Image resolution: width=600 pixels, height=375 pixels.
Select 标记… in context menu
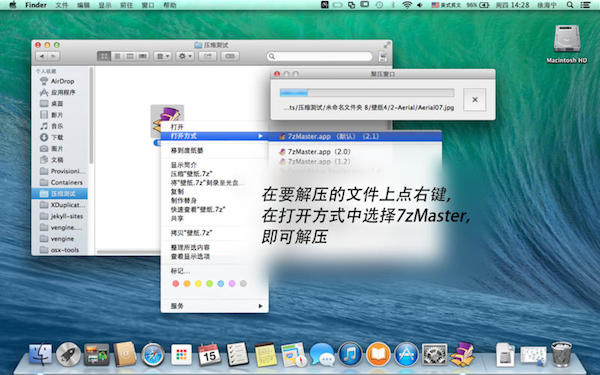[214, 271]
